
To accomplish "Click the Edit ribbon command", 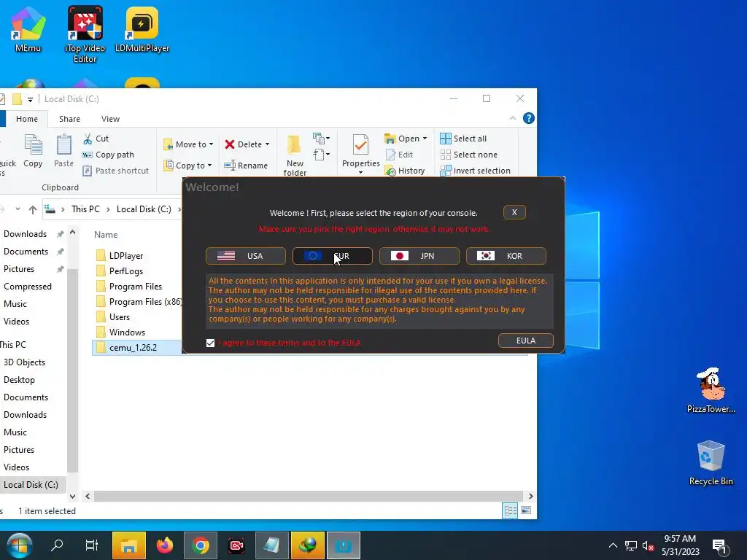I will [399, 155].
